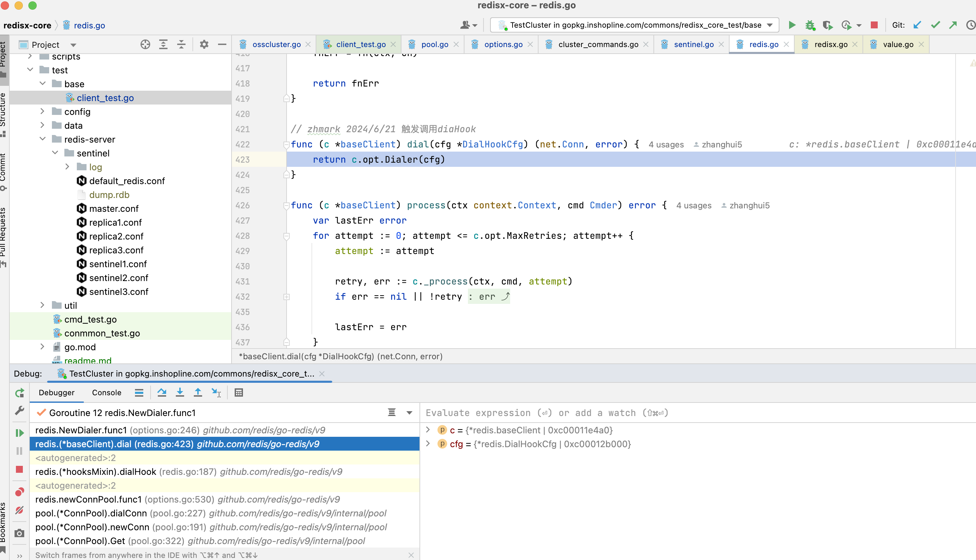Open the Console tab in debugger

[x=107, y=393]
